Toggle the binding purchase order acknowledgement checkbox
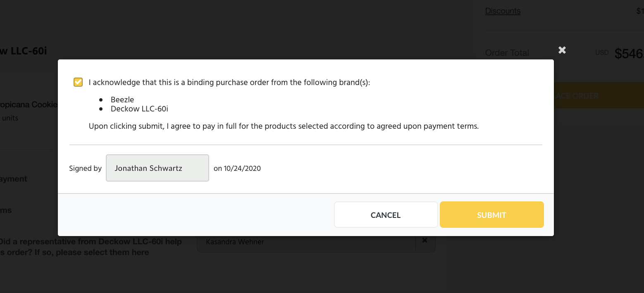The width and height of the screenshot is (644, 293). pos(78,82)
